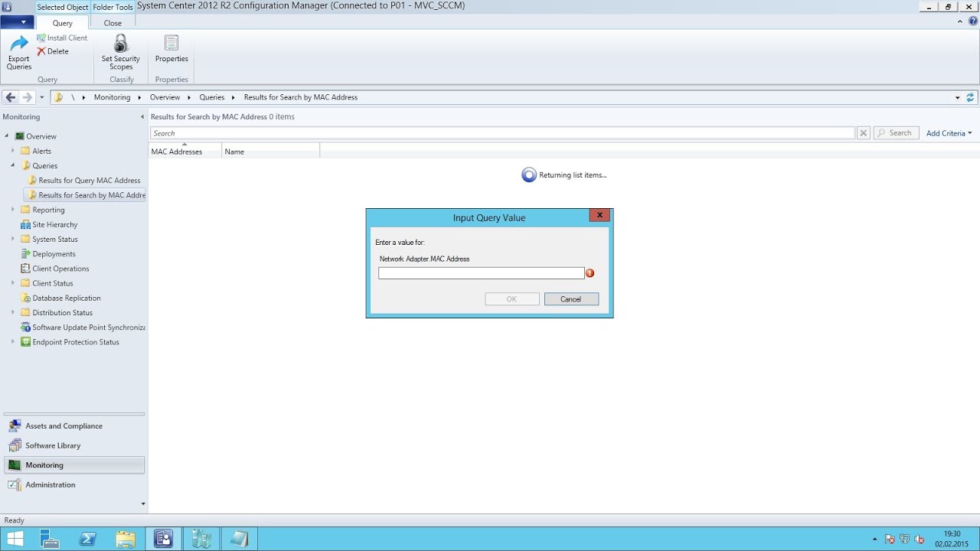Screen dimensions: 980x551
Task: Expand the Distribution Status node
Action: pyautogui.click(x=13, y=312)
